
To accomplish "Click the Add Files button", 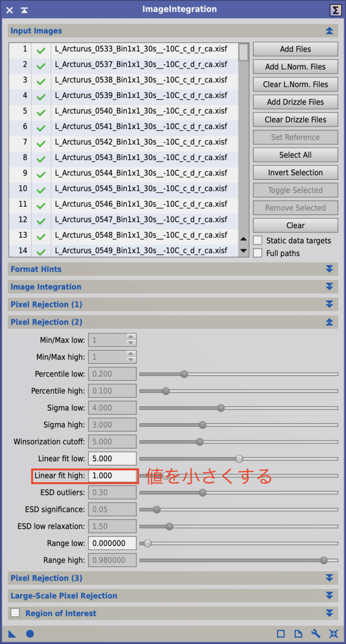I will point(295,49).
